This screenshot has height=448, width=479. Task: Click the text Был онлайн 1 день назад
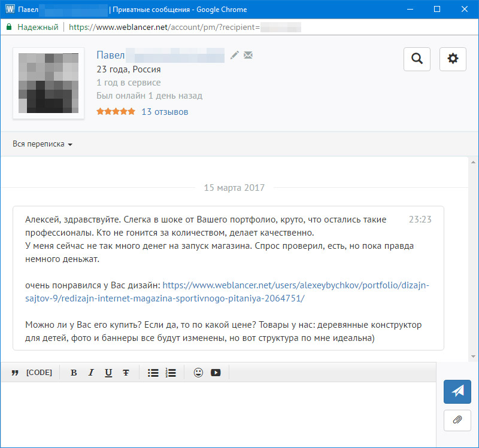coord(149,96)
